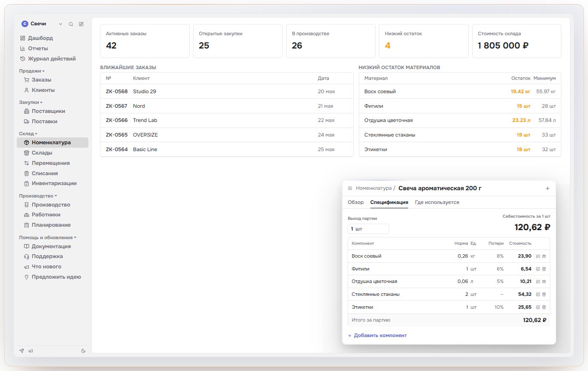Add a component with Добавить компонент
Screen dimensions: 588x371
tap(377, 335)
